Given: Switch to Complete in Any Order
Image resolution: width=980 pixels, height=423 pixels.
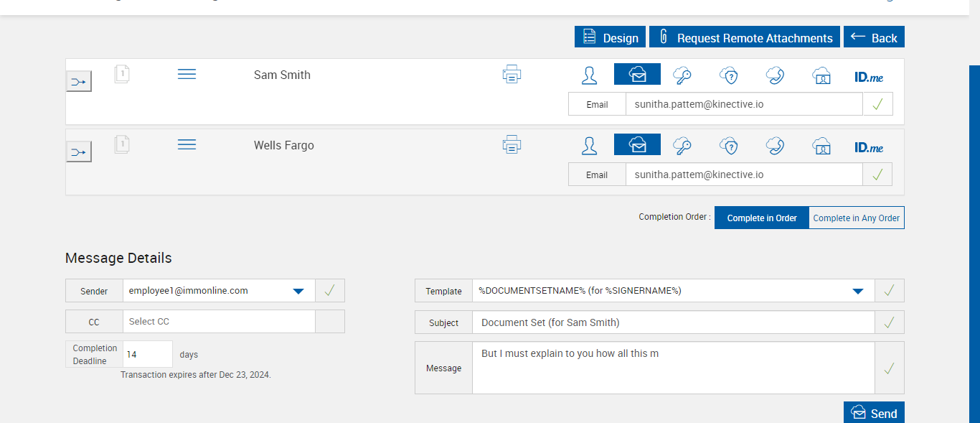Looking at the screenshot, I should coord(857,218).
